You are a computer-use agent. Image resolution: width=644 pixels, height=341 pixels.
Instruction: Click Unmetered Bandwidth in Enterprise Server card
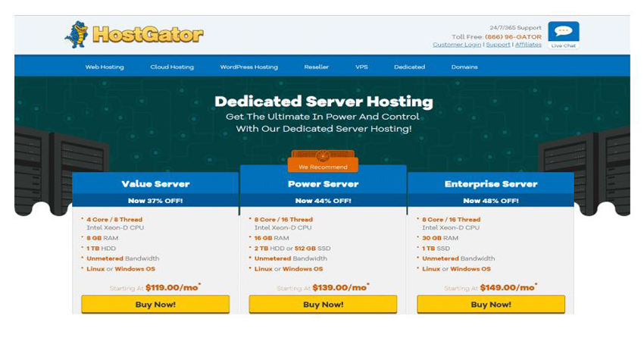458,258
